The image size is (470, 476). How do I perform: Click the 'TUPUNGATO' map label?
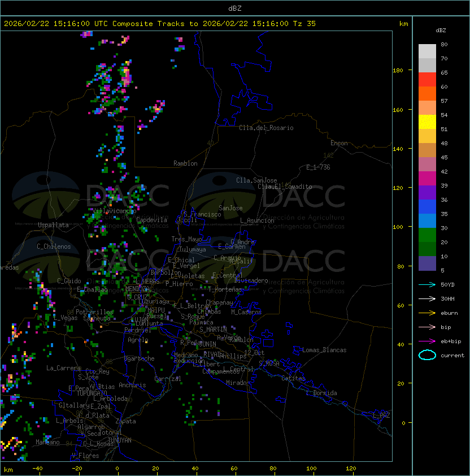tap(92, 393)
